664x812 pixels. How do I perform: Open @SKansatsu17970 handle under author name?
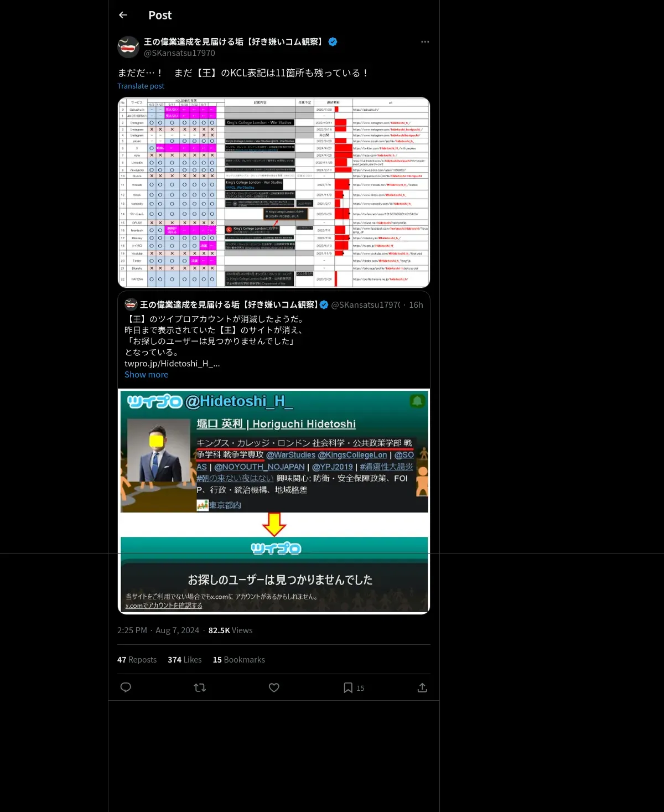[x=179, y=53]
